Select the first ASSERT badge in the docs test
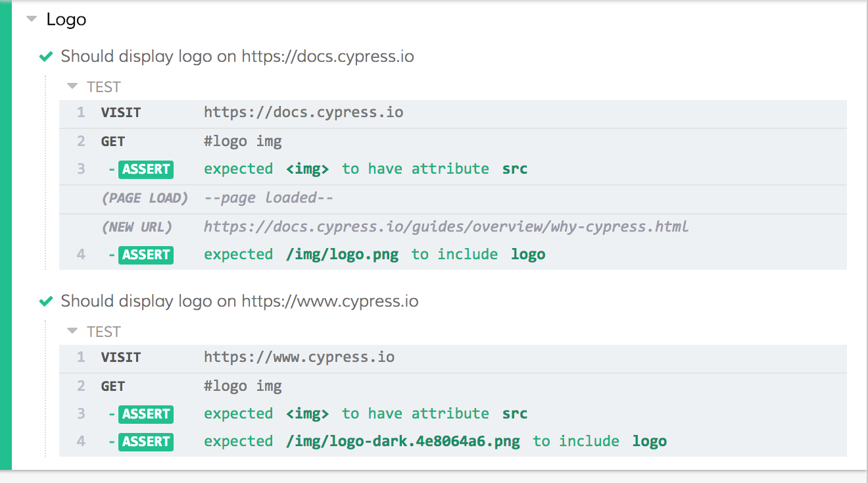Viewport: 868px width, 483px height. [145, 169]
